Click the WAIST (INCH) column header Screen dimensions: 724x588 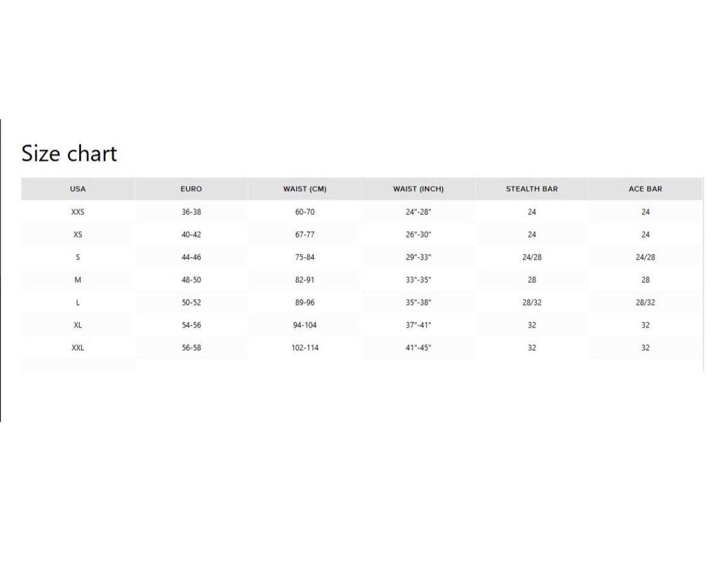pos(418,189)
